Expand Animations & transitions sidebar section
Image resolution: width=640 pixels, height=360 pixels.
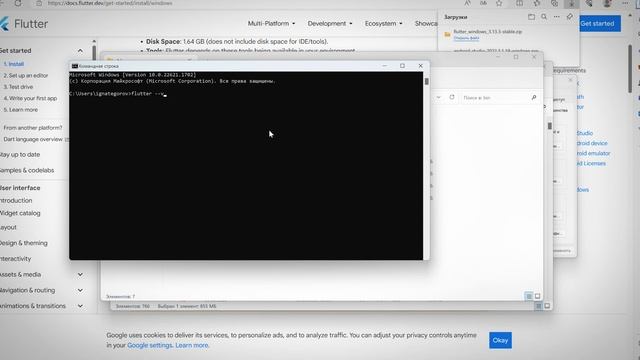click(80, 306)
